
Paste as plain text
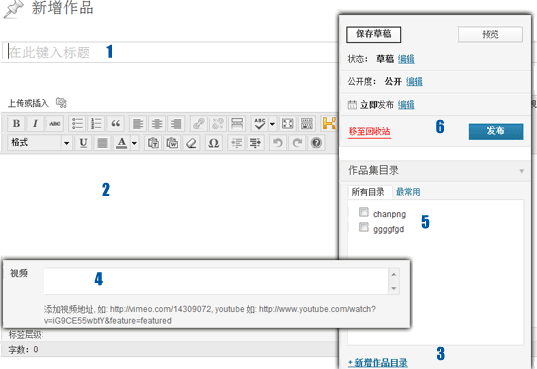click(x=153, y=143)
